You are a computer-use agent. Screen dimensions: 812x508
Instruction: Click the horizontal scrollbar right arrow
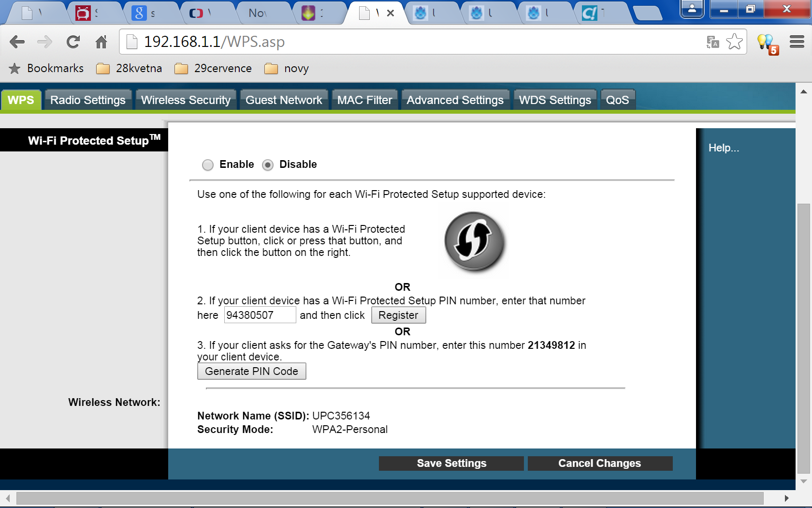pos(787,498)
